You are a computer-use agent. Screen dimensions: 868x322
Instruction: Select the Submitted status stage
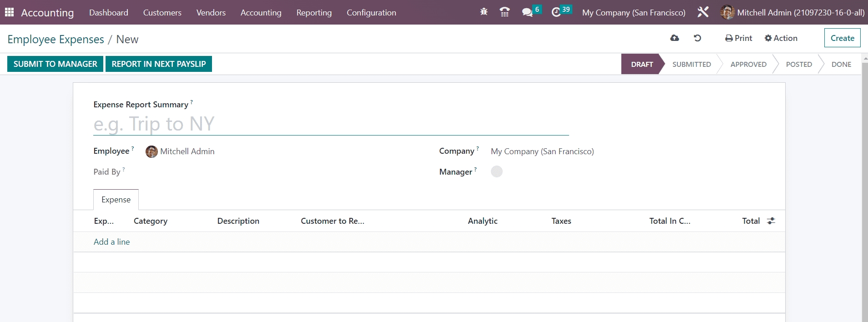[691, 65]
